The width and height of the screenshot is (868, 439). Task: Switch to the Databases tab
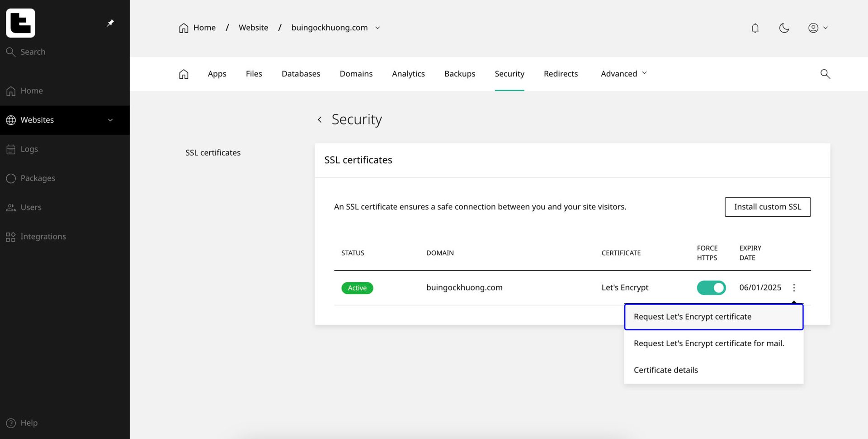point(301,73)
